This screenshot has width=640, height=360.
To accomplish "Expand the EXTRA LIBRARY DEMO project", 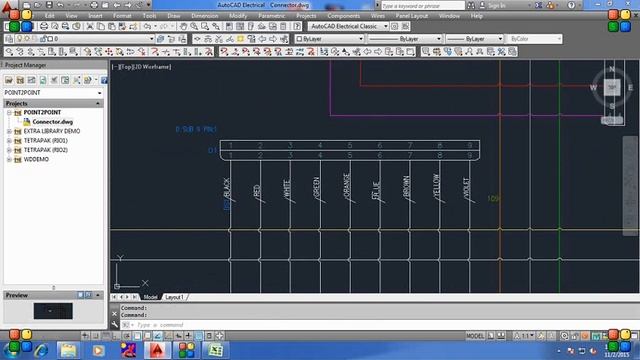I will pyautogui.click(x=9, y=131).
